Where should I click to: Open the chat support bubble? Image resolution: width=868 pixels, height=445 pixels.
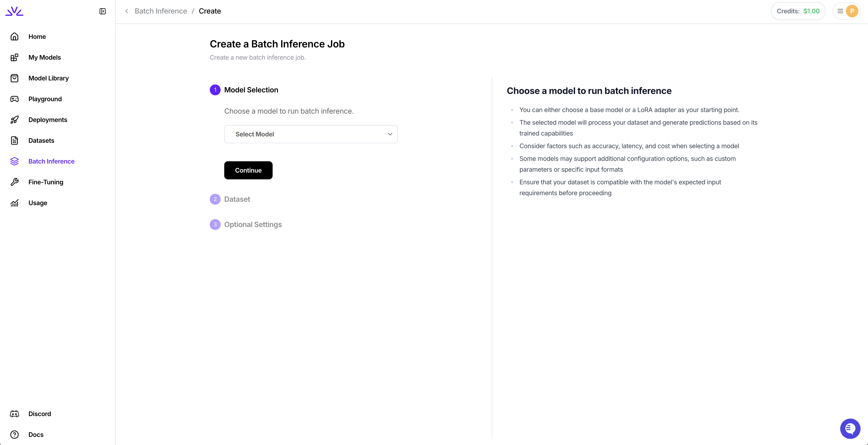tap(850, 429)
